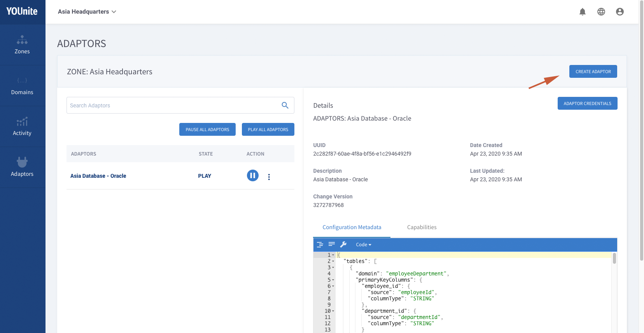Collapse code line 10 fold arrow
The image size is (644, 333).
[x=333, y=311]
